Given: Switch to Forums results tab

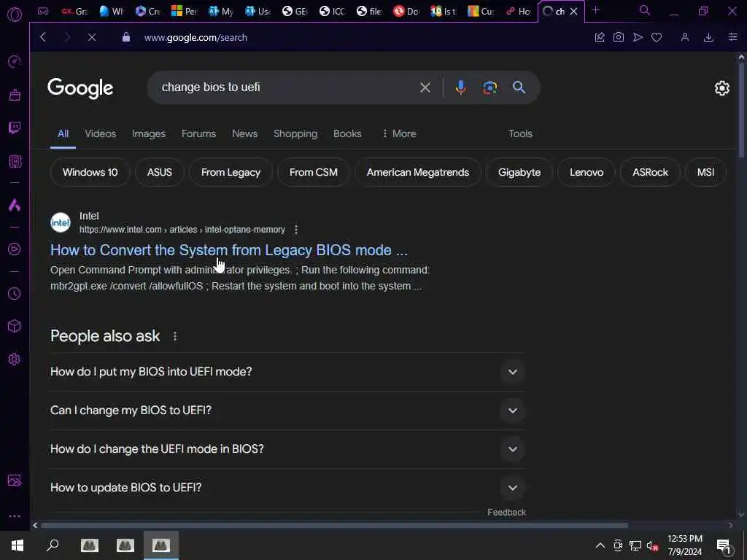Looking at the screenshot, I should (198, 134).
